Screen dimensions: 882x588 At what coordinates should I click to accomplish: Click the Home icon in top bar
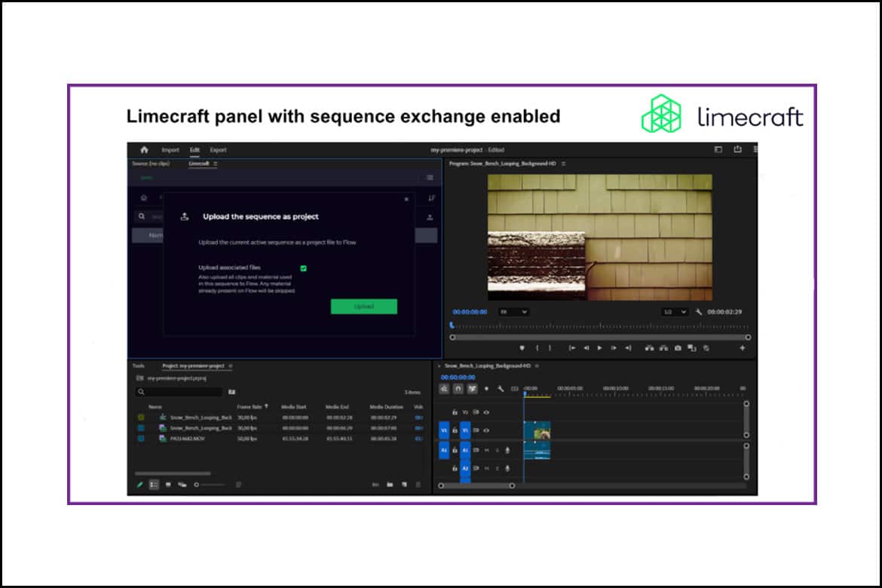144,150
